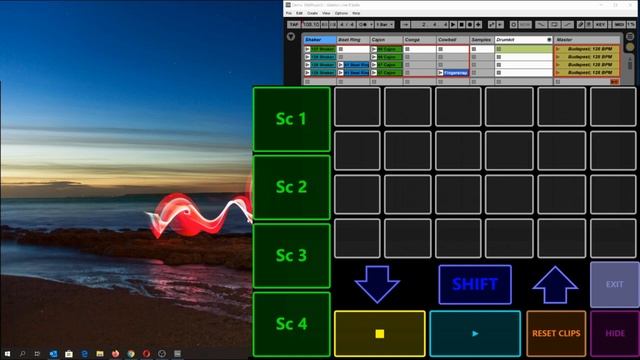This screenshot has height=360, width=640.
Task: Launch the first Cajon clip
Action: 374,49
